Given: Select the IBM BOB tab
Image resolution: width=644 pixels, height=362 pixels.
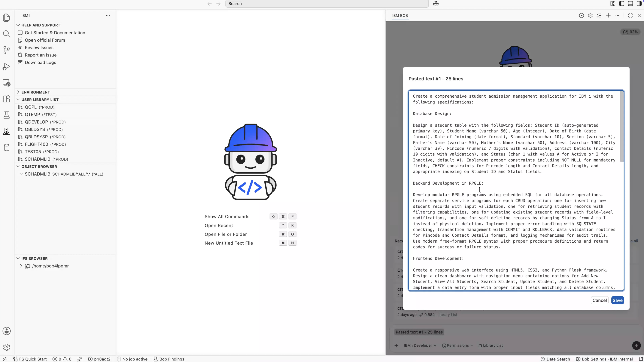Looking at the screenshot, I should [x=400, y=16].
